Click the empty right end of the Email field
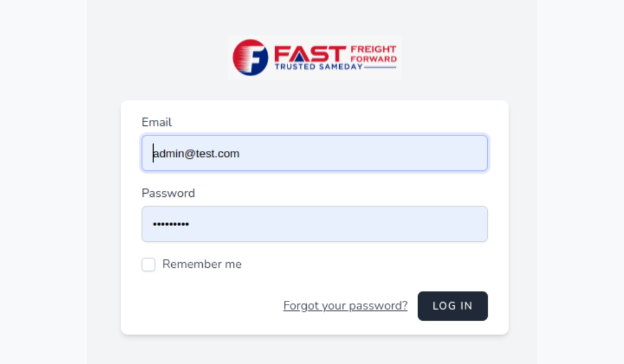Viewport: 624px width, 364px height. click(398, 153)
